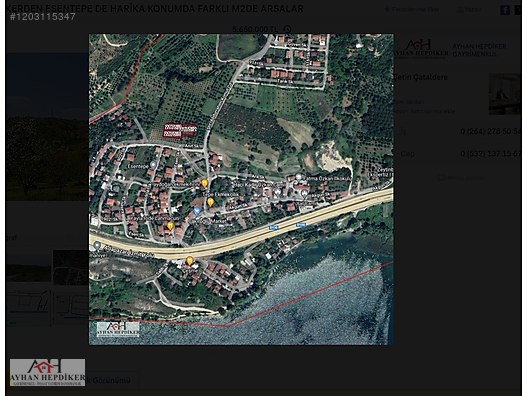Open the info icon next to the 5.650.000 TL price
528x396 pixels.
coord(287,29)
